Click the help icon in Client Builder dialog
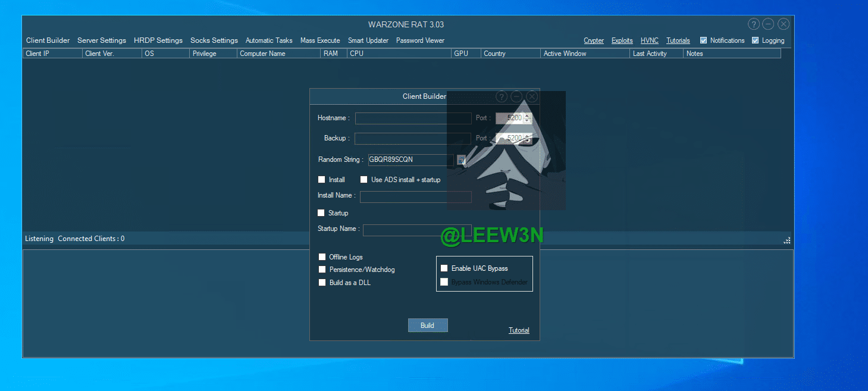Image resolution: width=868 pixels, height=391 pixels. click(501, 96)
